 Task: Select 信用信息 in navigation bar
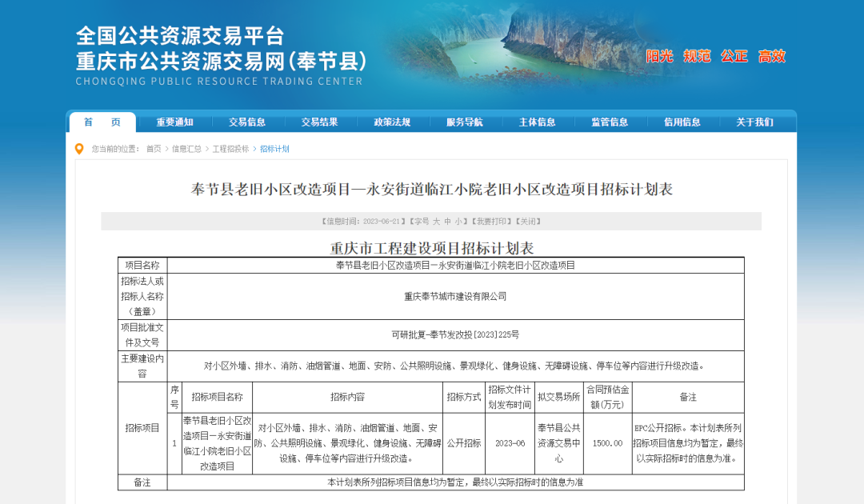(x=682, y=122)
